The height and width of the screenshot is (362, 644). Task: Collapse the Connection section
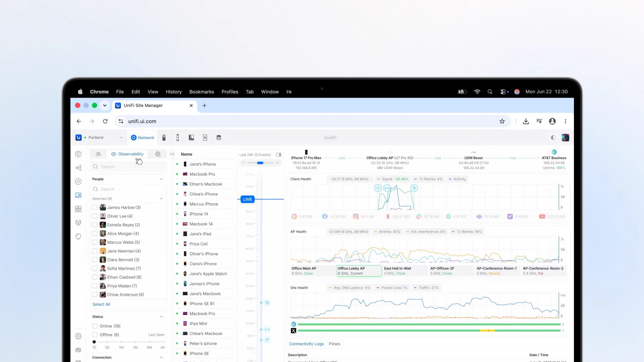pos(161,358)
